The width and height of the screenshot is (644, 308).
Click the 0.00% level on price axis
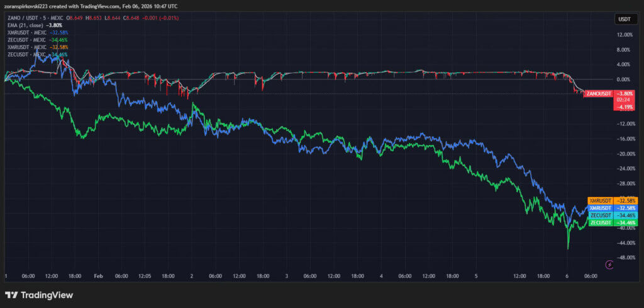pos(624,79)
